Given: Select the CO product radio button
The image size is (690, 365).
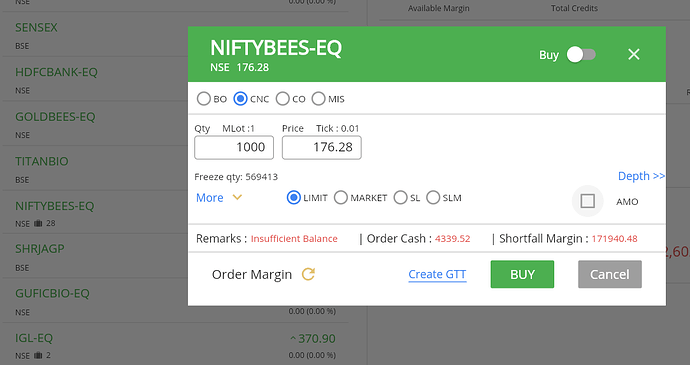Looking at the screenshot, I should pyautogui.click(x=283, y=99).
